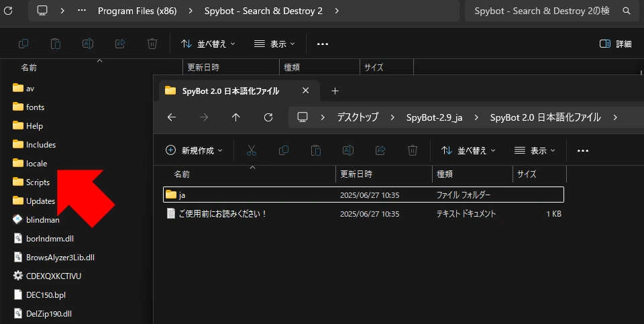This screenshot has height=324, width=644.
Task: Select the SpyBot 2.0 日本語化ファイル tab
Action: pos(239,91)
